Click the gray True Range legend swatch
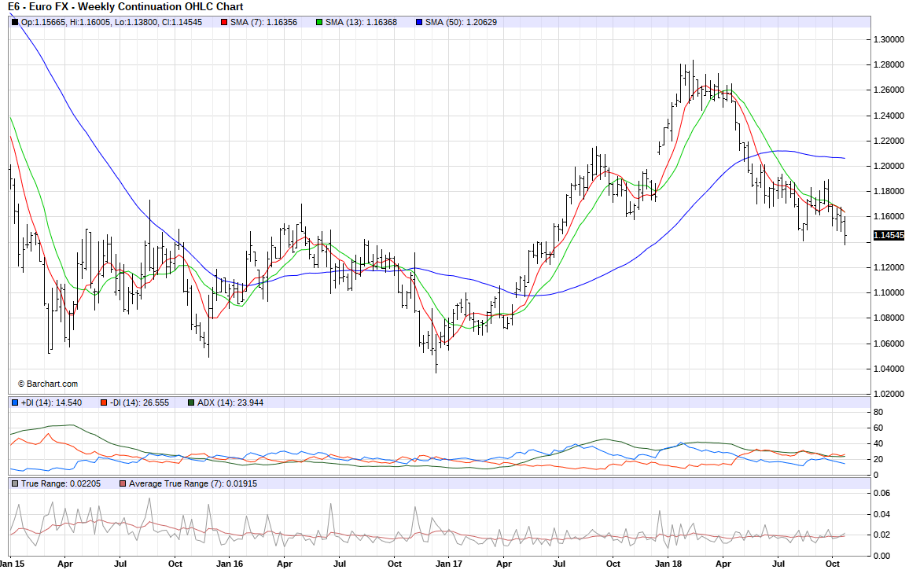 tap(15, 484)
